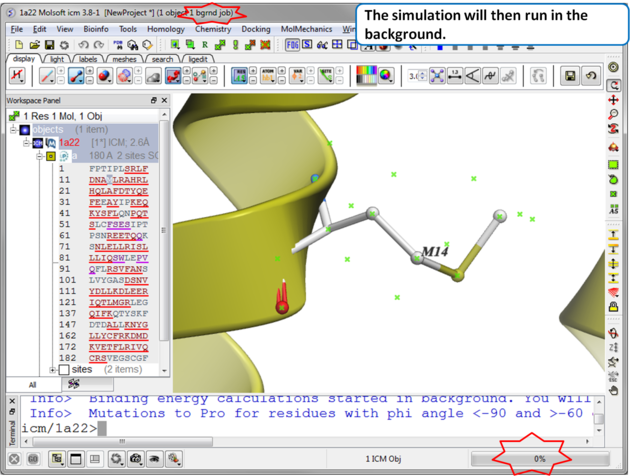
Task: Toggle the CPK spheres representation icon
Action: coord(105,76)
